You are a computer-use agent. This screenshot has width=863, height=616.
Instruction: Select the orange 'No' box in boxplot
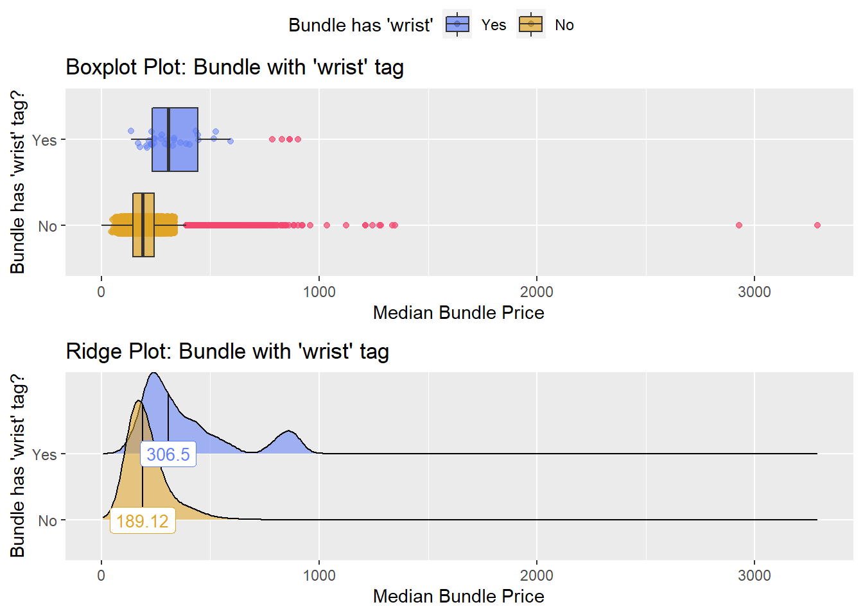click(x=143, y=225)
